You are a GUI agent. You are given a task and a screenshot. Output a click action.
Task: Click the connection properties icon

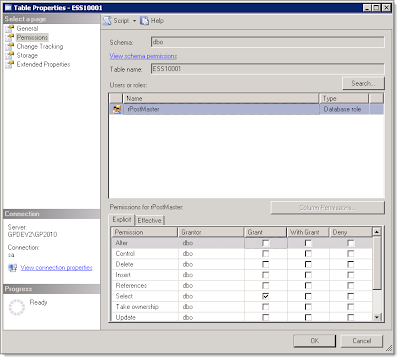click(x=13, y=268)
